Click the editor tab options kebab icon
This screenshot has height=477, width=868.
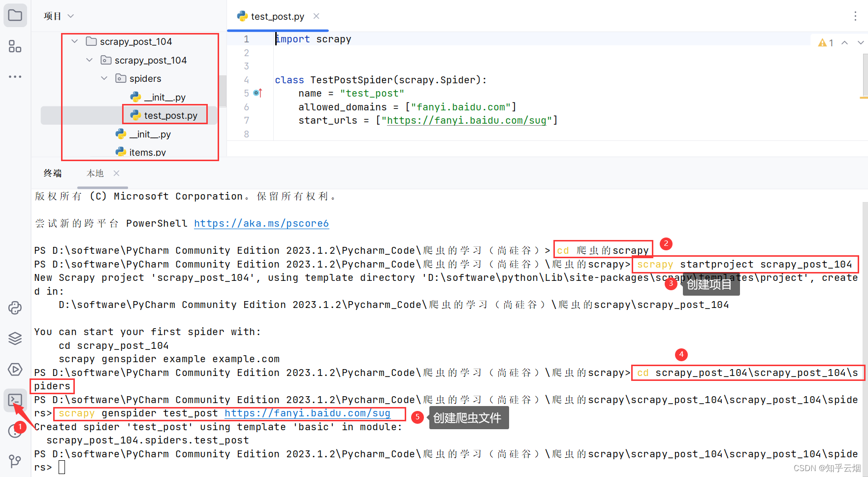(855, 16)
